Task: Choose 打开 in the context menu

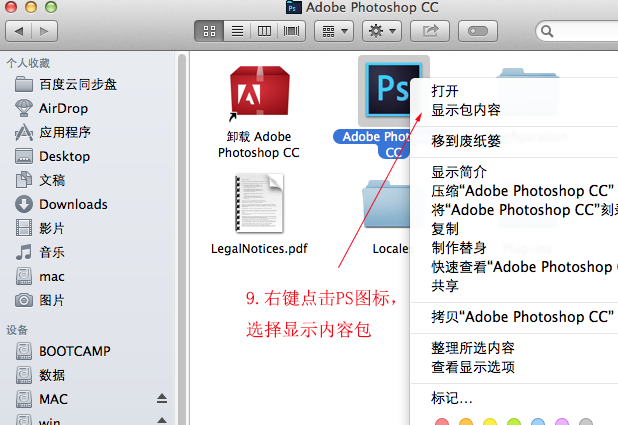Action: (445, 91)
